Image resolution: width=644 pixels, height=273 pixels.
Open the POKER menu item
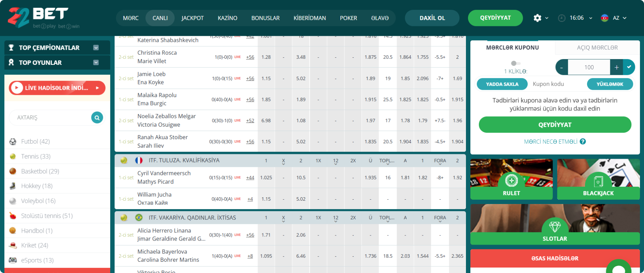tap(348, 18)
